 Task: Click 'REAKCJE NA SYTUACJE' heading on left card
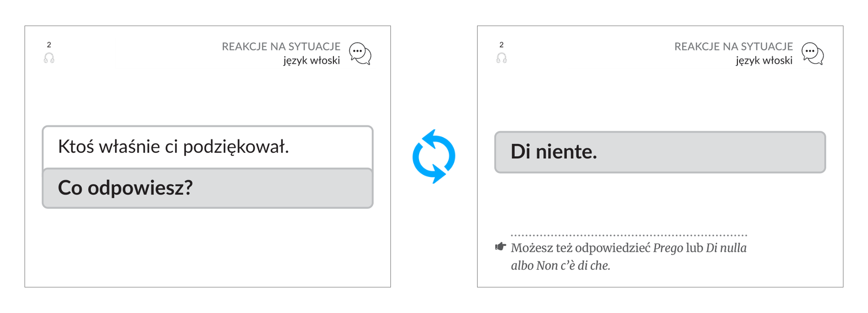click(281, 46)
